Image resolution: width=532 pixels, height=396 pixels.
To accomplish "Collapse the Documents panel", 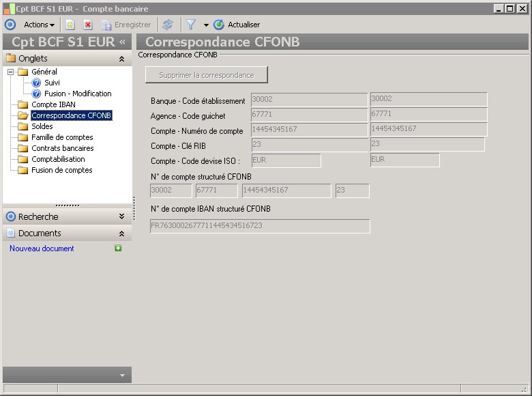I will click(x=121, y=234).
